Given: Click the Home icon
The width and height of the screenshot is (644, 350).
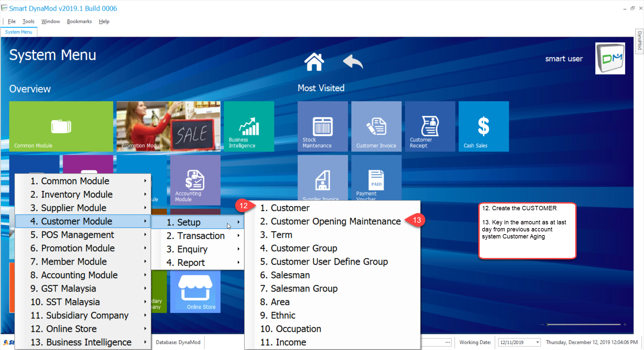Looking at the screenshot, I should coord(314,62).
